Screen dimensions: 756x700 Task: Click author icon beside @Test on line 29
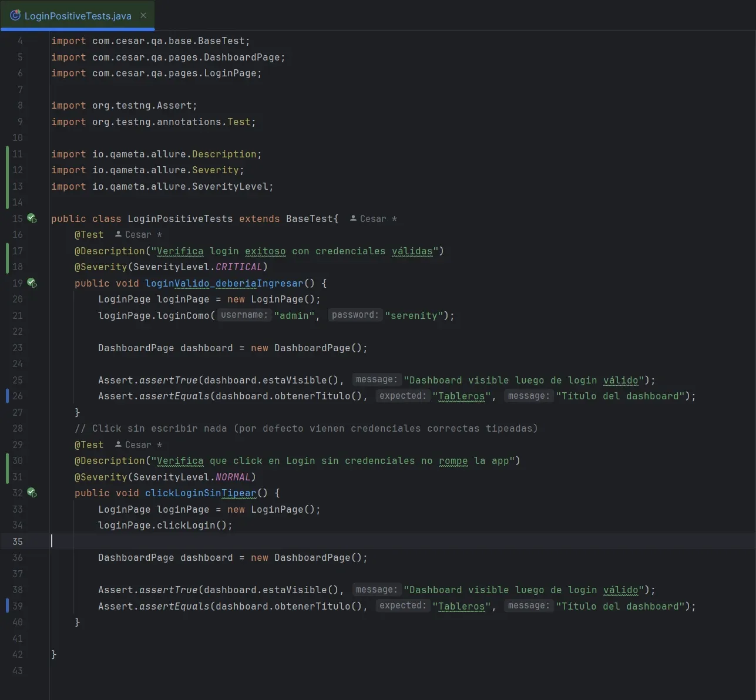pyautogui.click(x=118, y=445)
